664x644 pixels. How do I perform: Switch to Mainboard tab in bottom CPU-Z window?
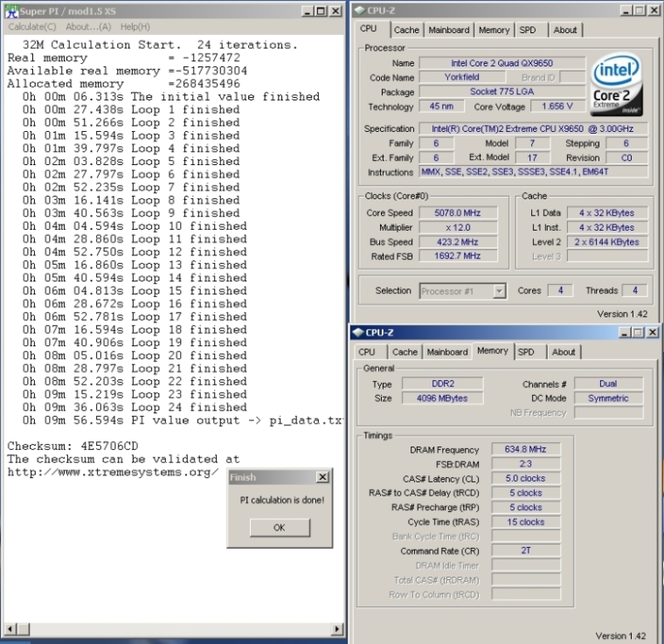pyautogui.click(x=447, y=352)
